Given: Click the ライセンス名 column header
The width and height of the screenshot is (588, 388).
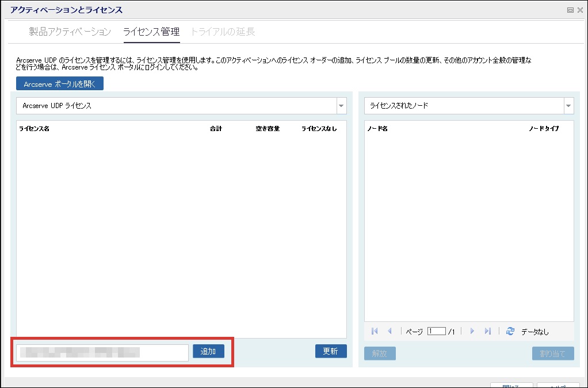Looking at the screenshot, I should click(x=35, y=129).
